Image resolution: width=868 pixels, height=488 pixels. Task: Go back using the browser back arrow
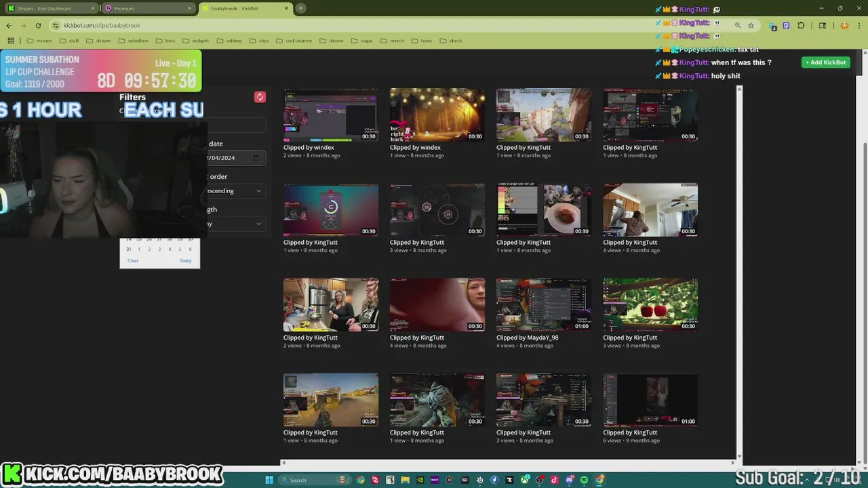[x=9, y=25]
